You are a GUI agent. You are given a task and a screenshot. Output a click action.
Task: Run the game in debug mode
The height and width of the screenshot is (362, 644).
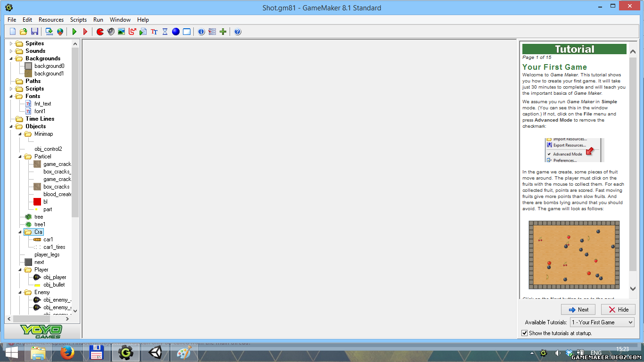[85, 32]
